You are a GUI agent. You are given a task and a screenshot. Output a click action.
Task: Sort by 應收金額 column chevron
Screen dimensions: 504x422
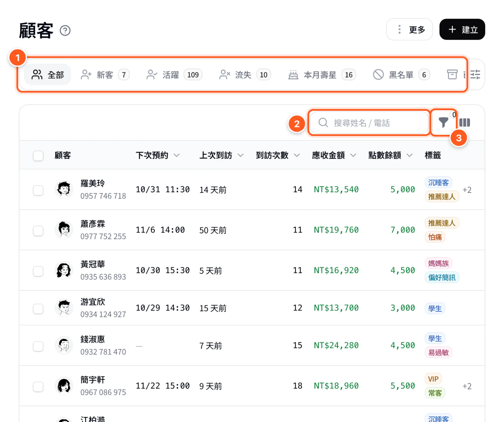tap(353, 155)
